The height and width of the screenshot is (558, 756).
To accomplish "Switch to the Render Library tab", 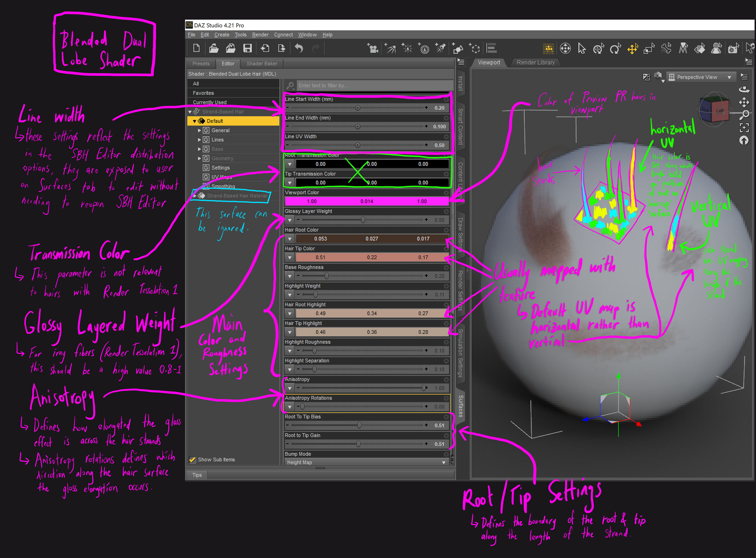I will (535, 63).
